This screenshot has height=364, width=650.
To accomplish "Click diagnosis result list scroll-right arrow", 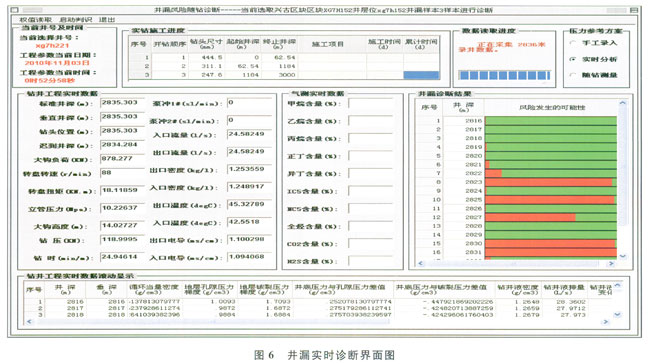I will point(611,263).
